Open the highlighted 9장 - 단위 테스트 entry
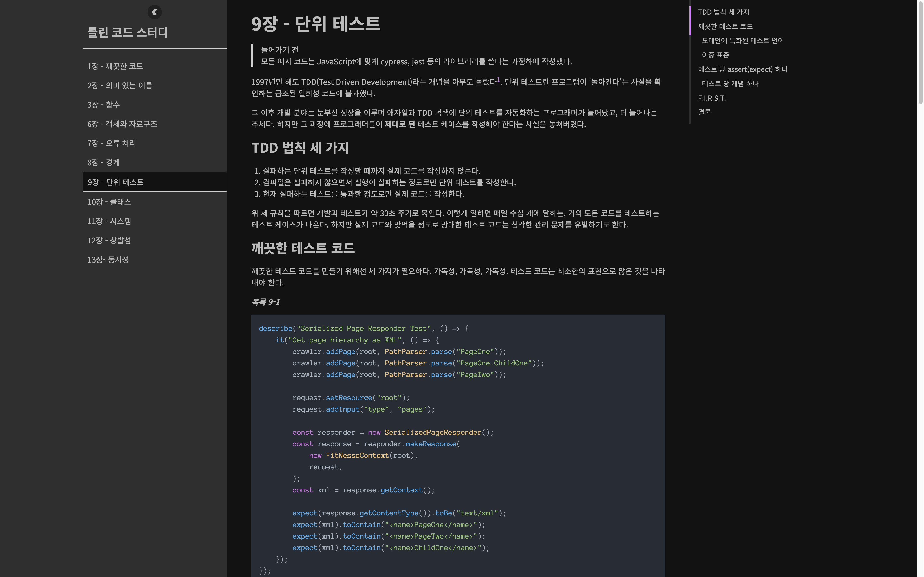924x577 pixels. click(x=116, y=182)
